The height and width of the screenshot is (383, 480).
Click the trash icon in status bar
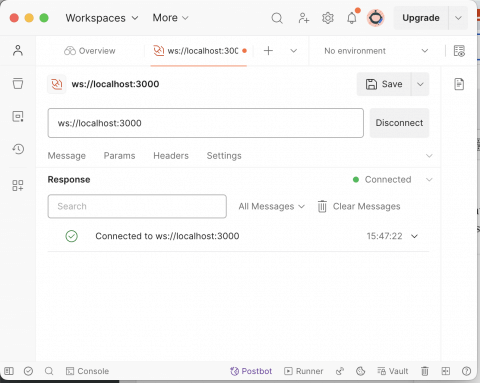[425, 371]
